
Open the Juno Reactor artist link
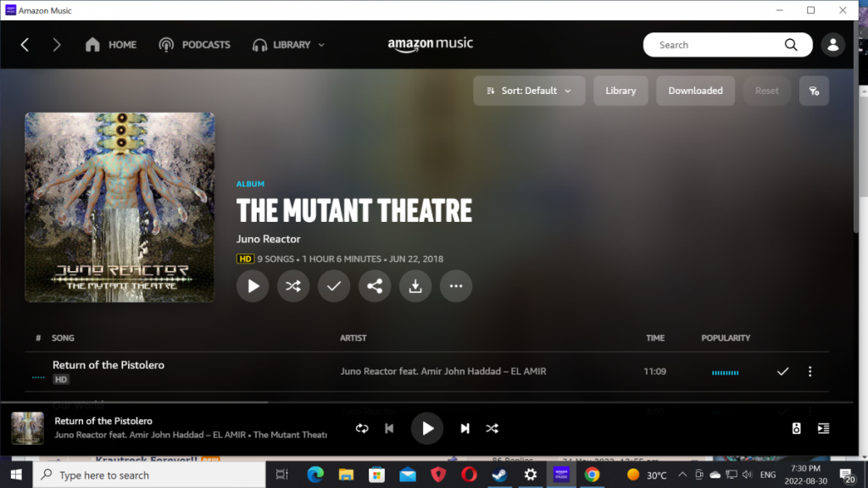click(269, 239)
